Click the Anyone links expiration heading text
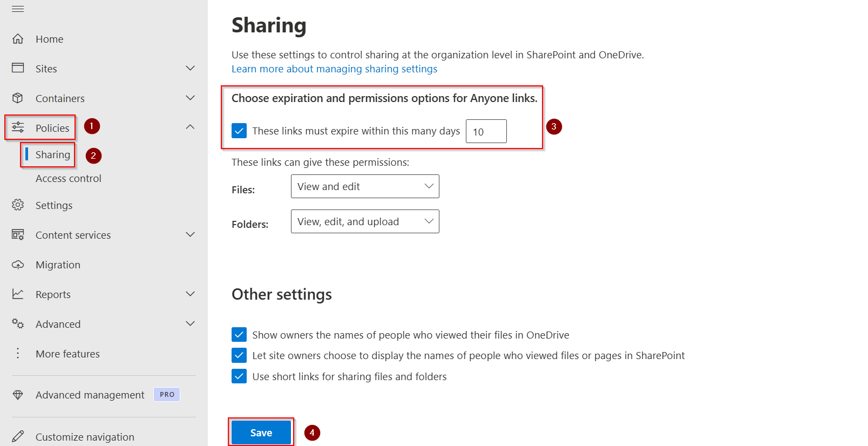868x446 pixels. pyautogui.click(x=384, y=98)
